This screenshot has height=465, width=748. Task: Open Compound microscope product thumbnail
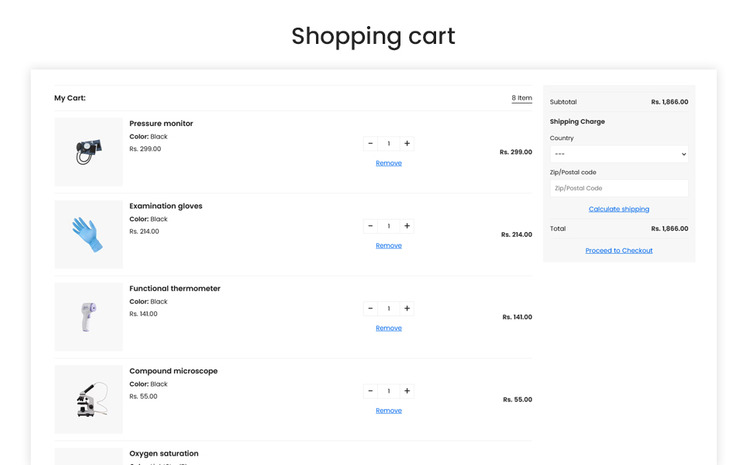(x=89, y=399)
